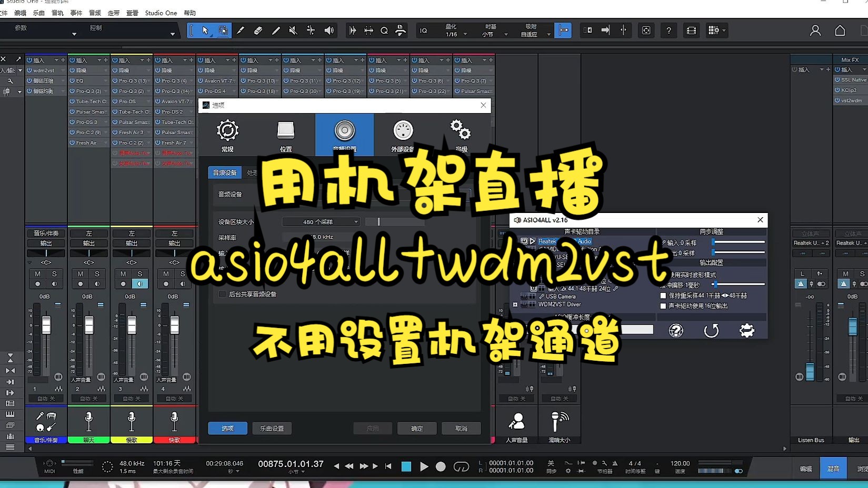Click ASIO4ALL reset arrow icon
Image resolution: width=868 pixels, height=488 pixels.
(711, 330)
